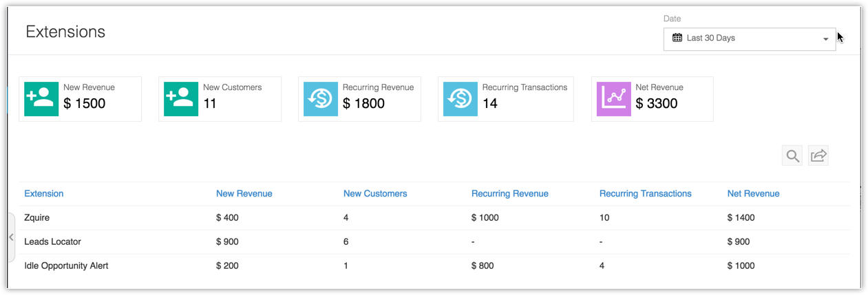Open the Last 30 Days date dropdown
The width and height of the screenshot is (868, 295).
[x=749, y=39]
